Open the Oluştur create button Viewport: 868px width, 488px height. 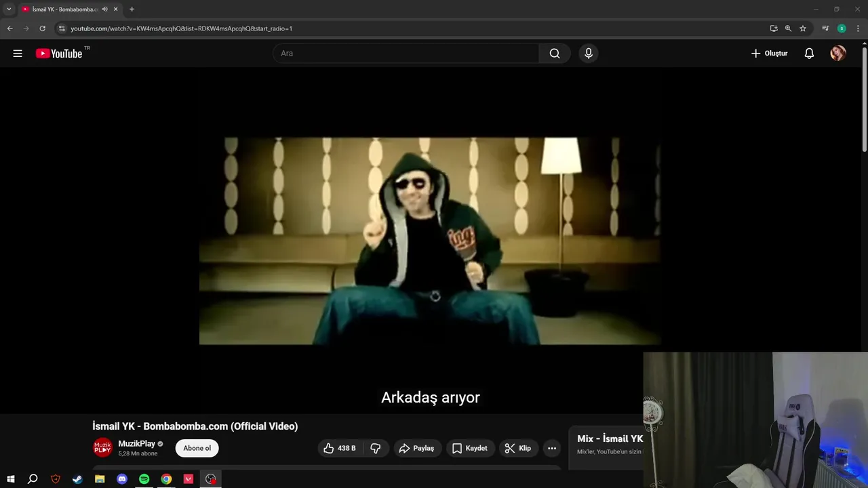769,54
